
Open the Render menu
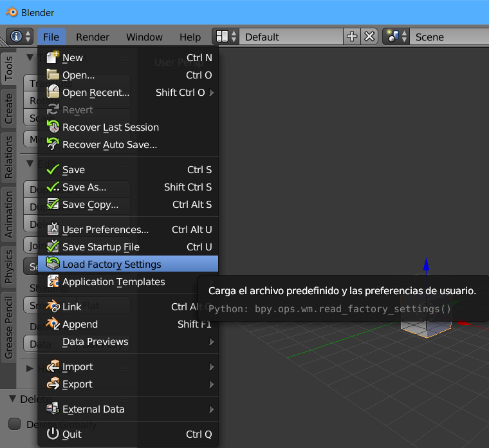tap(93, 37)
